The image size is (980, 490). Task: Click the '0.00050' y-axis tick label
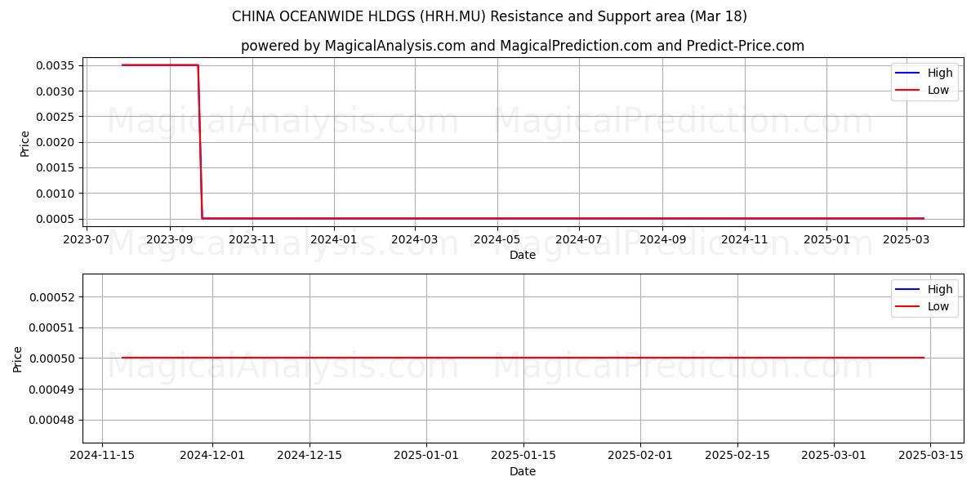coord(51,359)
